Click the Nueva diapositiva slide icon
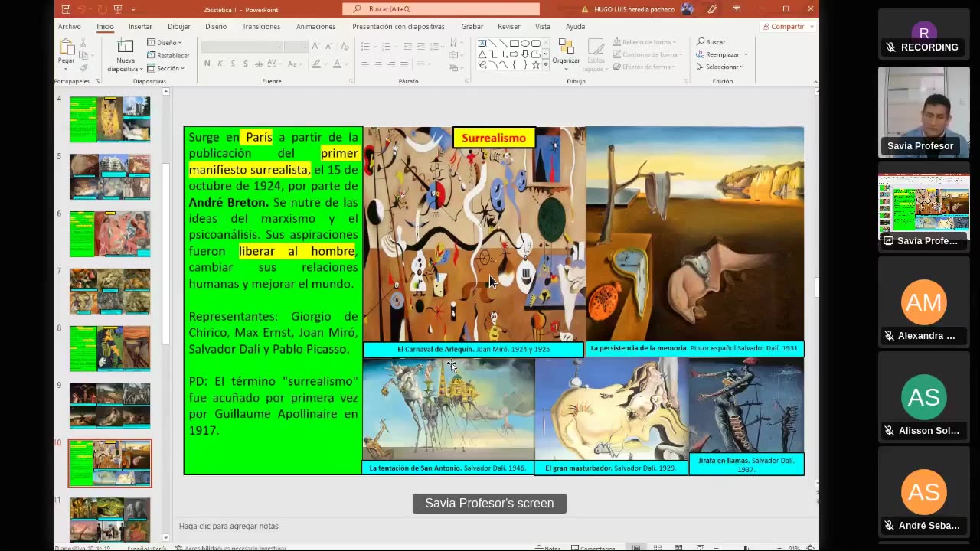 coord(125,47)
